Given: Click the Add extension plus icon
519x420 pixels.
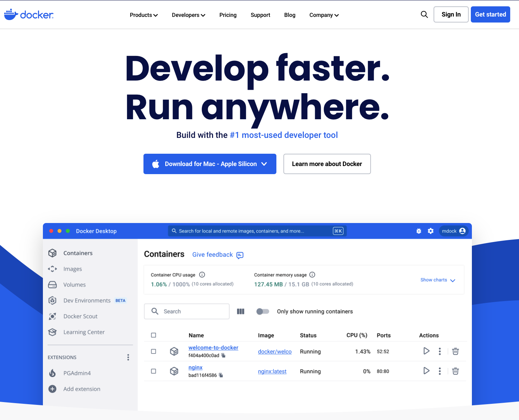Looking at the screenshot, I should [x=52, y=389].
